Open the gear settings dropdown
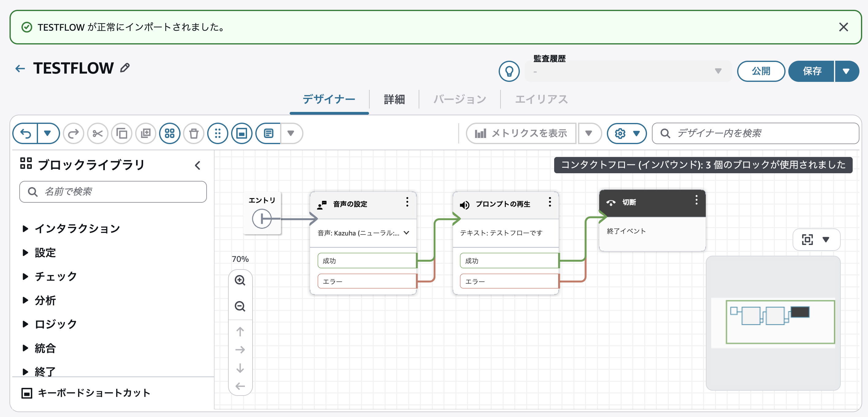 pyautogui.click(x=627, y=133)
